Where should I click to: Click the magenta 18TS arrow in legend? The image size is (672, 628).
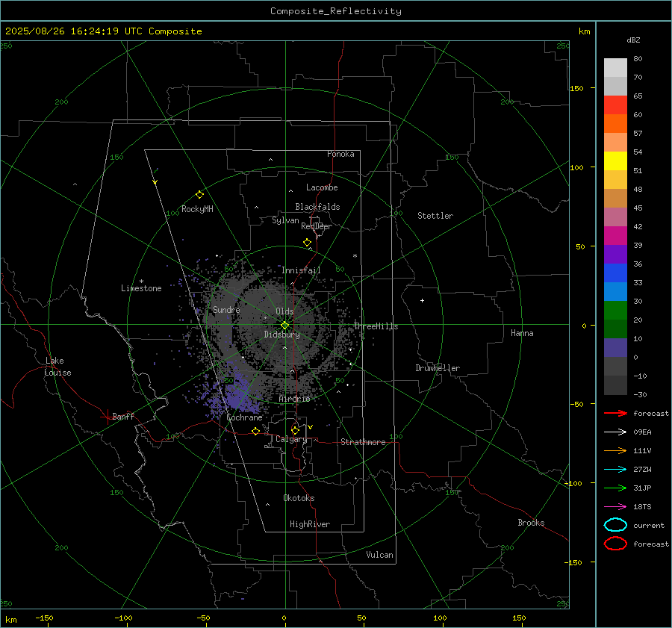[615, 507]
